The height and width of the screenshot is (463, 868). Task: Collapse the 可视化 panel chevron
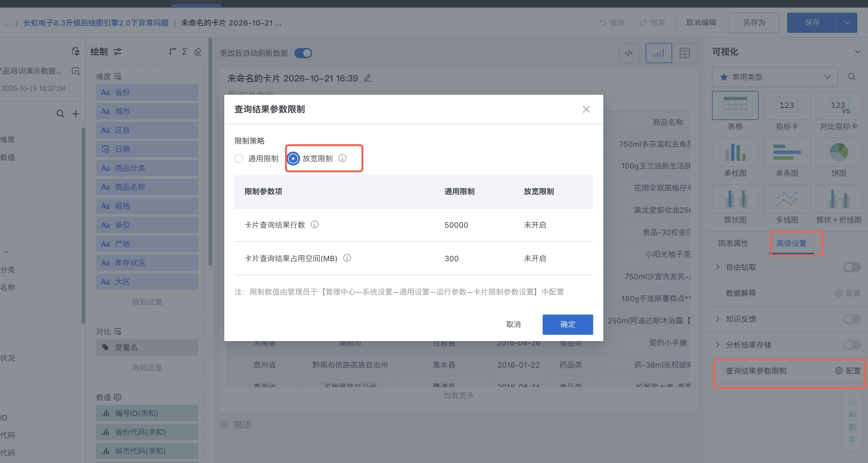(858, 51)
